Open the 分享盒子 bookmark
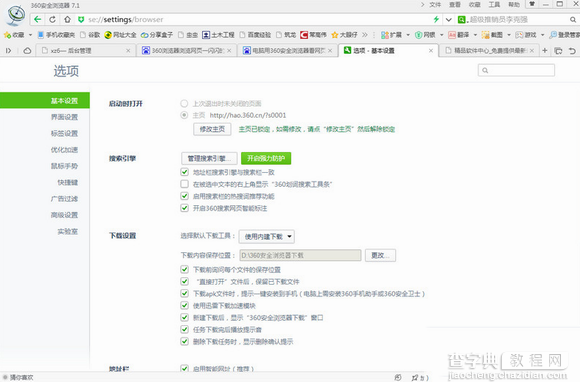This screenshot has width=580, height=382. point(156,35)
